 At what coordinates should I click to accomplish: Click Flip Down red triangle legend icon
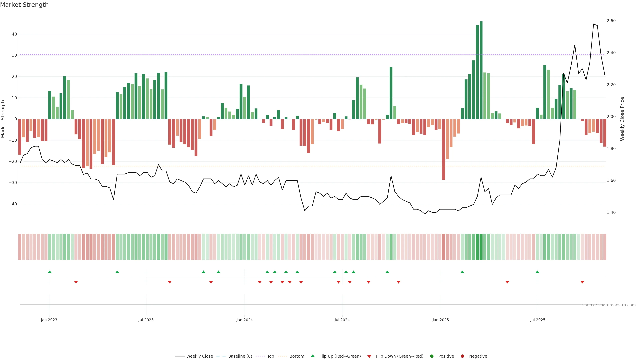pos(369,356)
